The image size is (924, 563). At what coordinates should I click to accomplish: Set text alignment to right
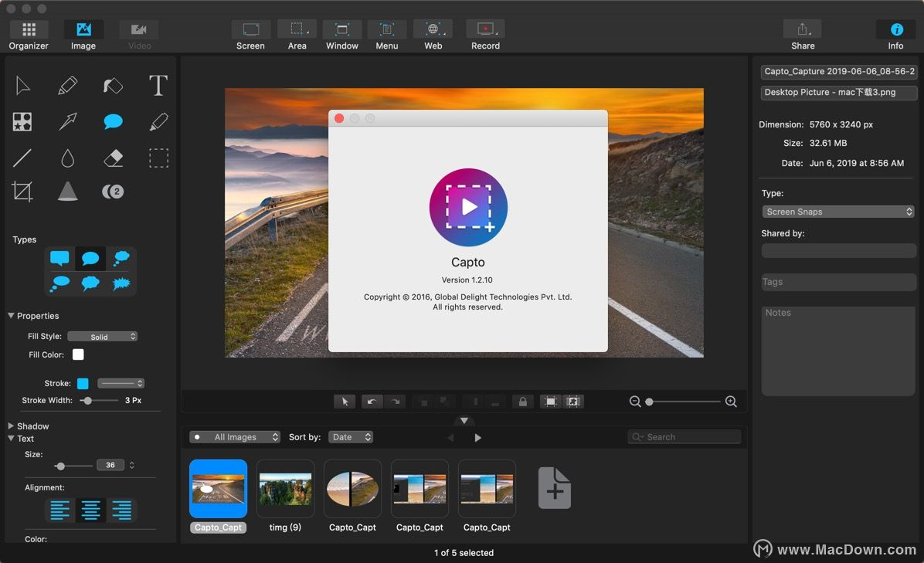click(121, 510)
